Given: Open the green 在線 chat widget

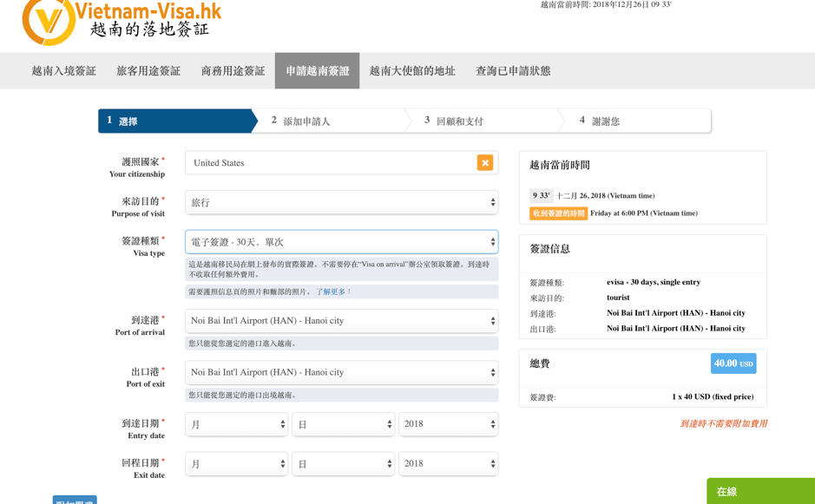Looking at the screenshot, I should tap(760, 491).
